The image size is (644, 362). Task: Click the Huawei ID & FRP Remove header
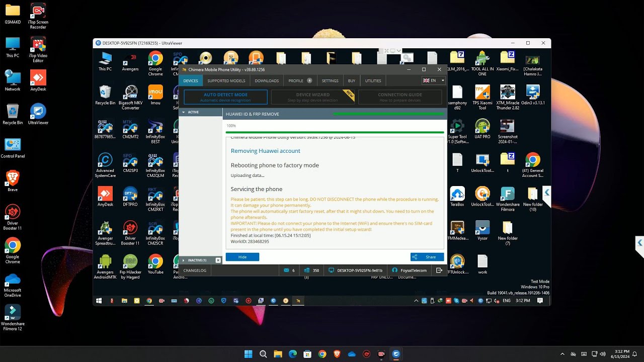pyautogui.click(x=252, y=114)
